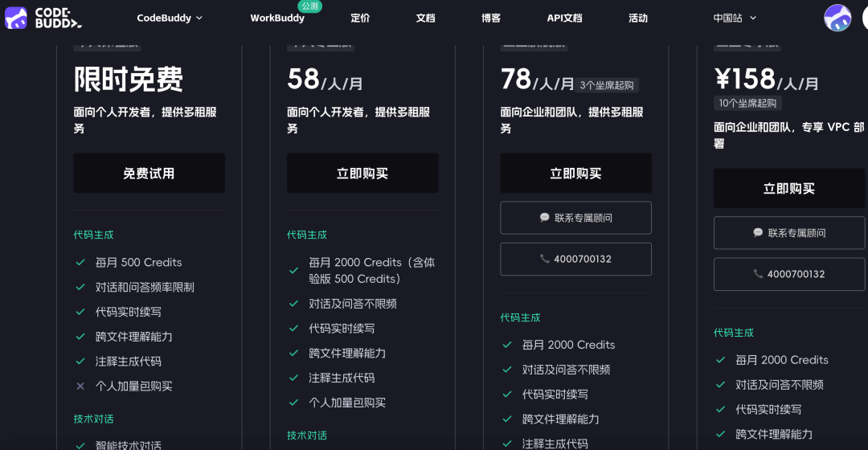Open the 中国站 region selector
This screenshot has height=450, width=868.
pyautogui.click(x=735, y=18)
